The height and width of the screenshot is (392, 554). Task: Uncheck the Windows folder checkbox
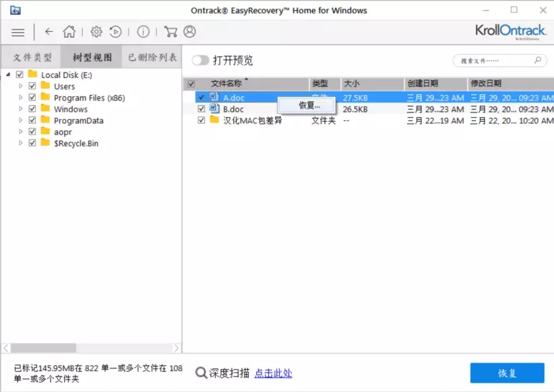click(32, 108)
